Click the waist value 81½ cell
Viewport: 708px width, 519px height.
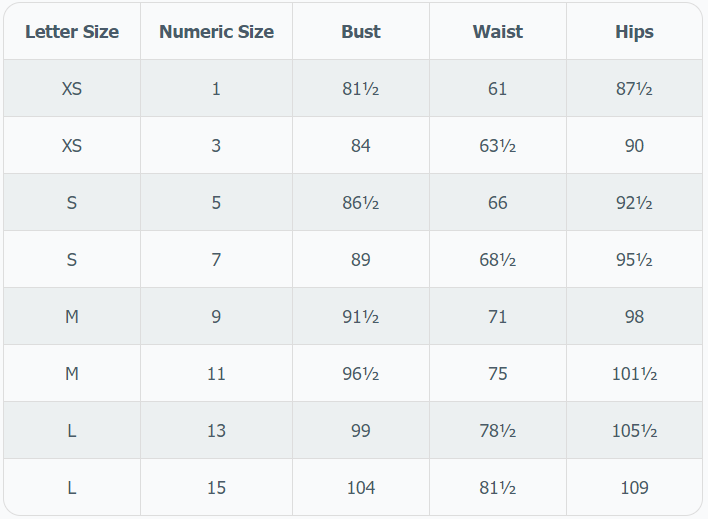pos(498,487)
